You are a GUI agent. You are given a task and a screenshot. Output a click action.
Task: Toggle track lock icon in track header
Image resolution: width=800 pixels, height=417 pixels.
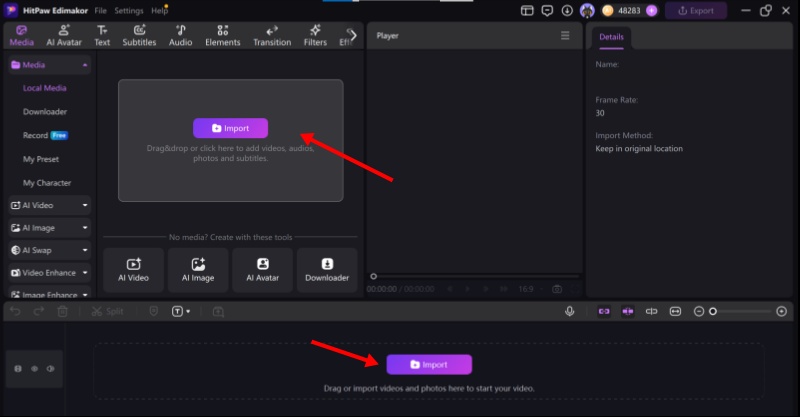[18, 369]
